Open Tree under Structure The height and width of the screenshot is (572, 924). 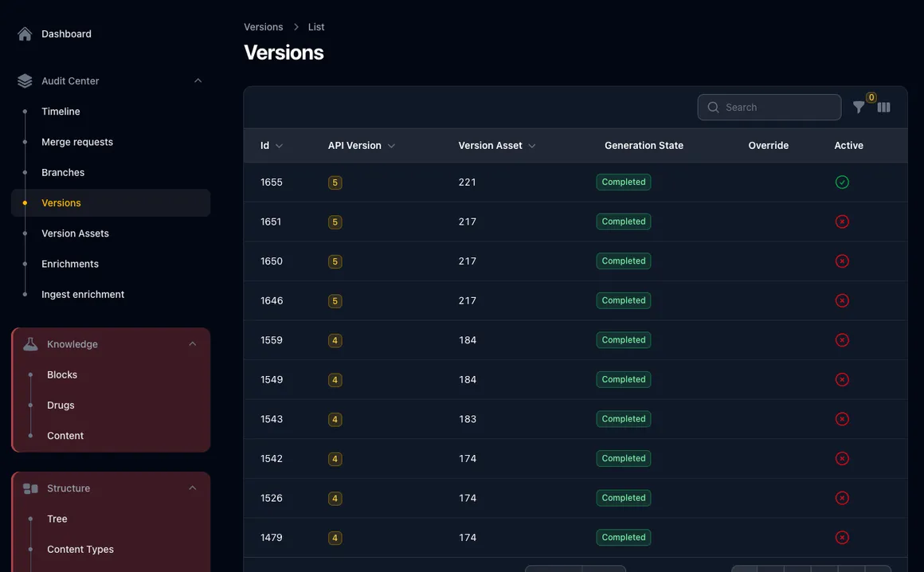coord(57,519)
